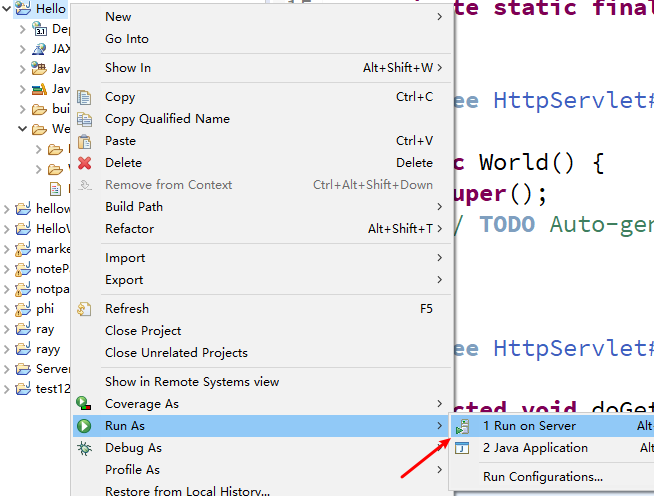
Task: Click the red X Delete icon
Action: 84,163
